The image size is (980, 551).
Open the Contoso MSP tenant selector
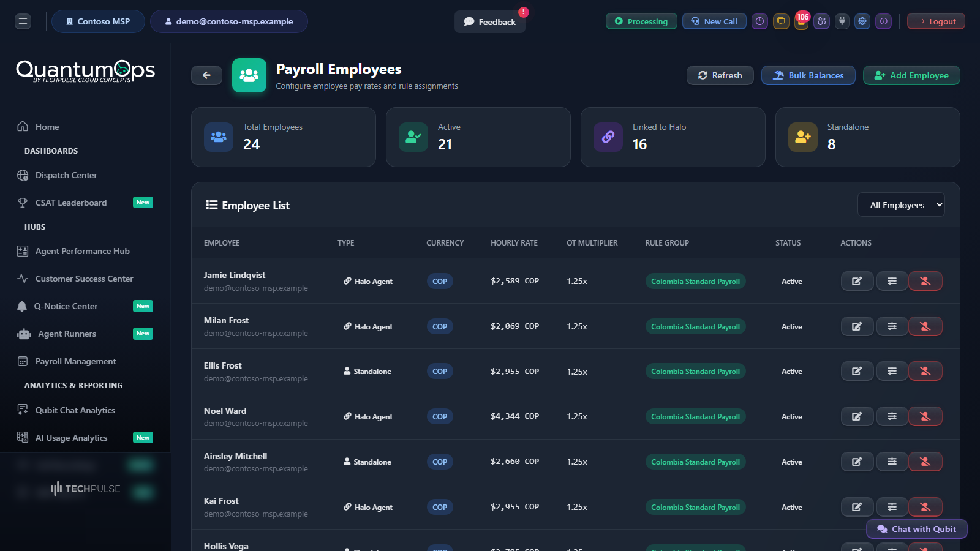tap(98, 21)
